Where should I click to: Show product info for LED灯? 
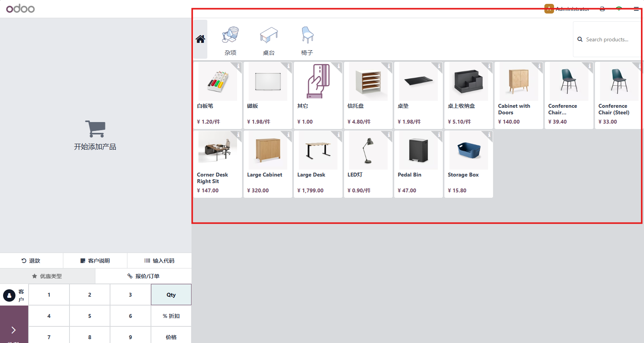(x=389, y=135)
